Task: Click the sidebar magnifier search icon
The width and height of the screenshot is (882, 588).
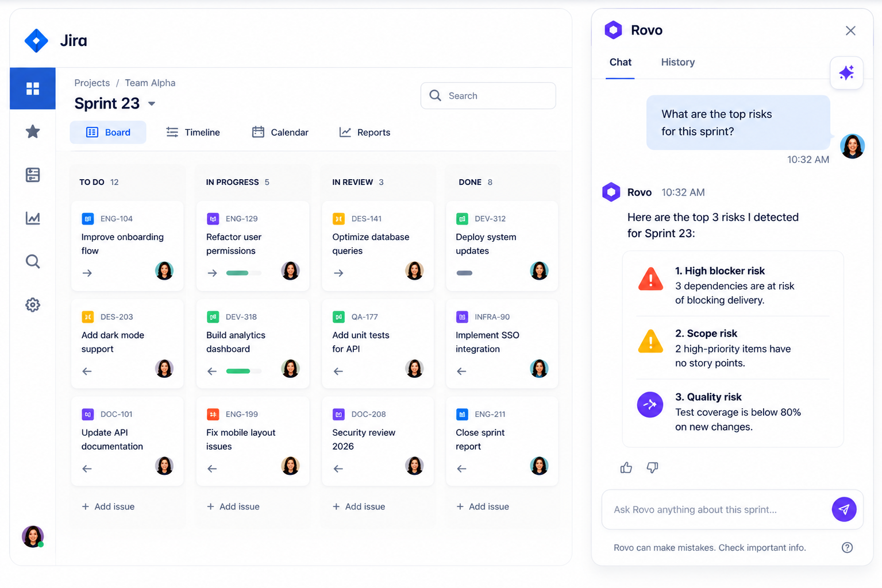Action: click(33, 261)
